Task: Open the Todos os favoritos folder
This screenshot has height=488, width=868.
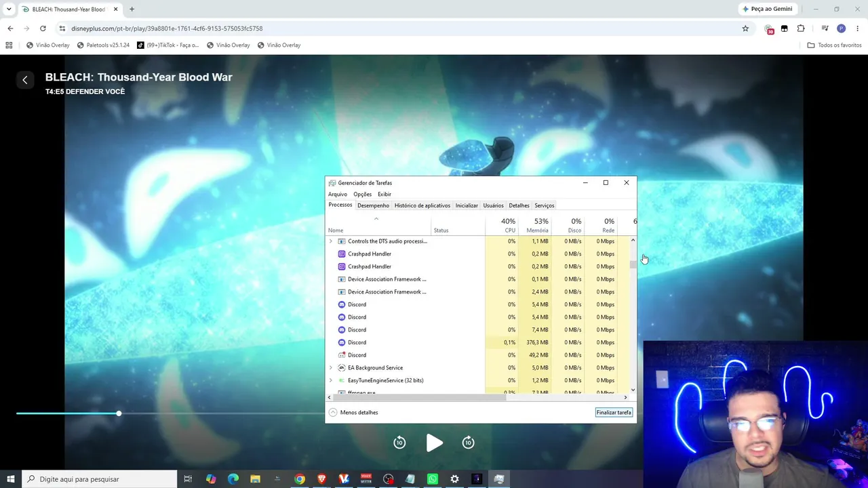Action: [834, 45]
